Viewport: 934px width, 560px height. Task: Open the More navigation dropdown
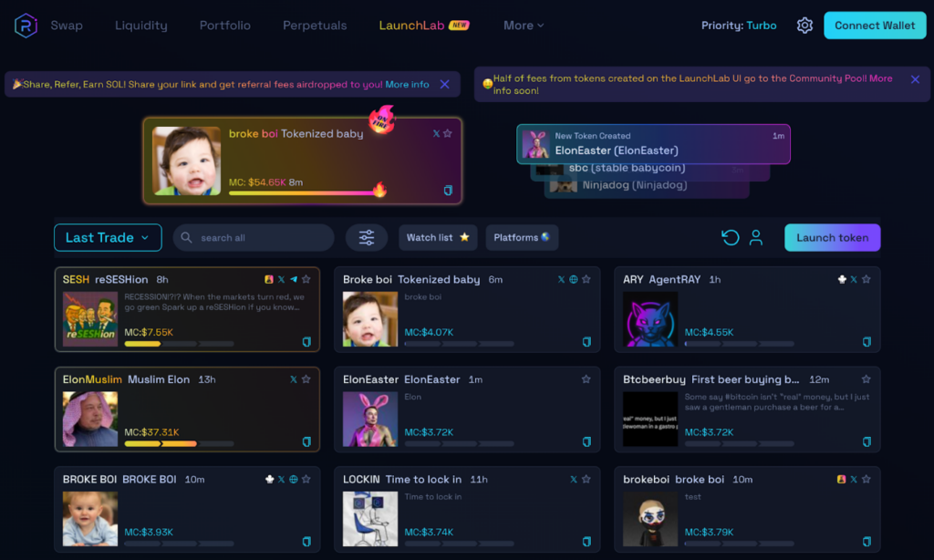(524, 26)
